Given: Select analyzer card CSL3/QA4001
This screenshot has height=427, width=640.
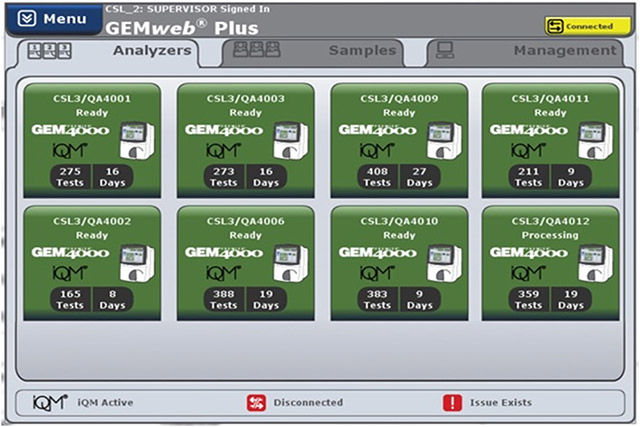Looking at the screenshot, I should 92,141.
